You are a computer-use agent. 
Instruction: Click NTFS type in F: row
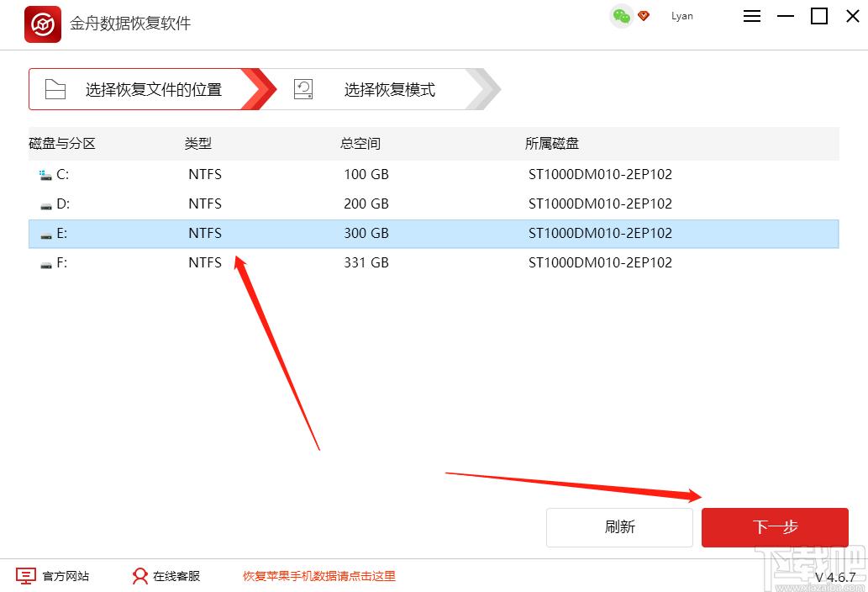click(205, 262)
